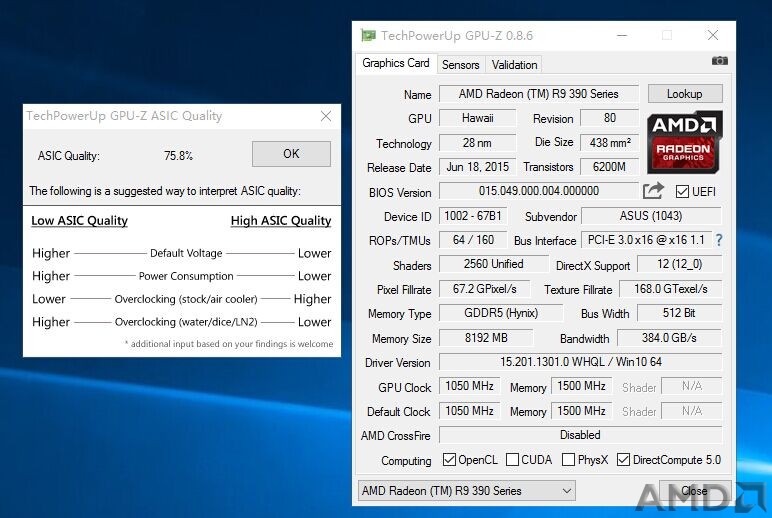Viewport: 772px width, 518px height.
Task: Click the GPU field showing Hawaii
Action: click(x=478, y=118)
